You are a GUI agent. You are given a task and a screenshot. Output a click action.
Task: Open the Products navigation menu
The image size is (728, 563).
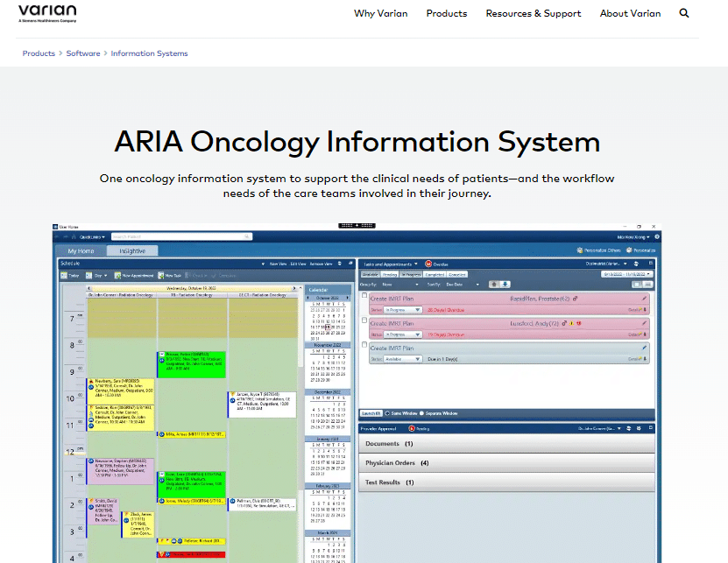pos(447,13)
